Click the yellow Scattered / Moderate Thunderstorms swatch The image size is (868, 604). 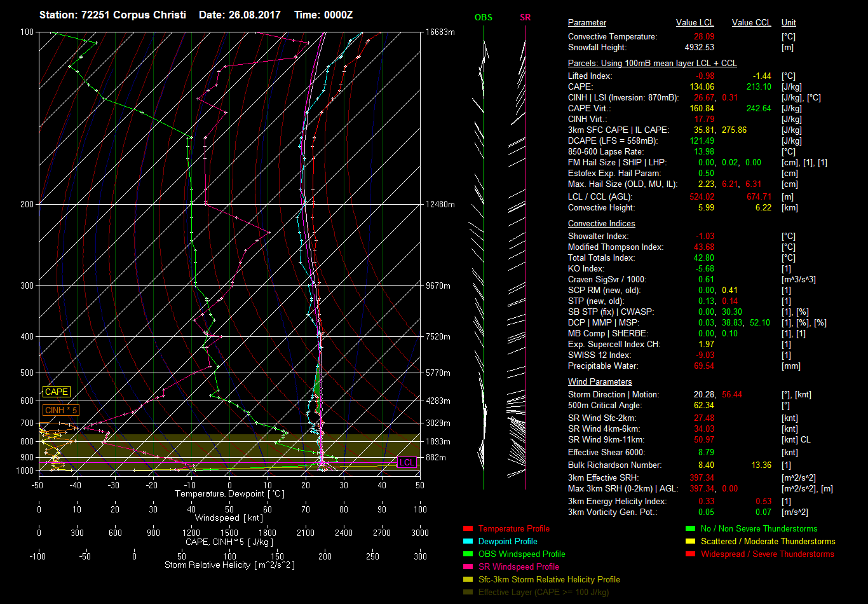[x=691, y=542]
